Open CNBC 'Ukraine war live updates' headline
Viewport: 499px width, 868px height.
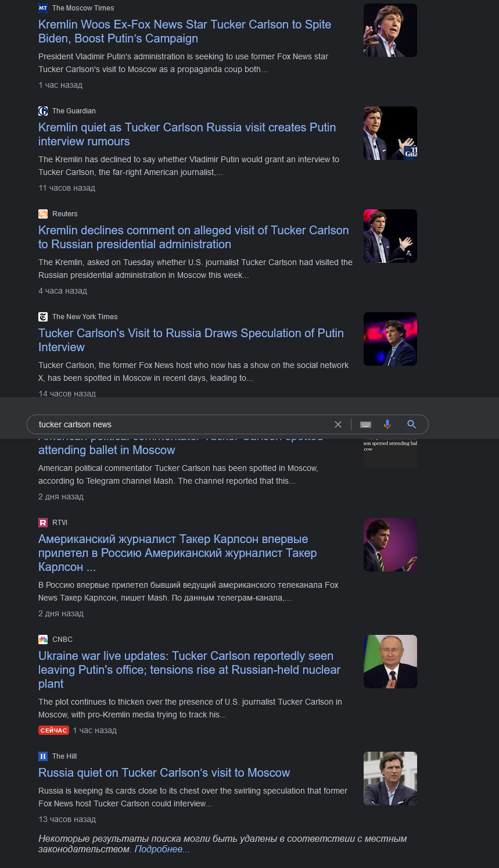(189, 670)
